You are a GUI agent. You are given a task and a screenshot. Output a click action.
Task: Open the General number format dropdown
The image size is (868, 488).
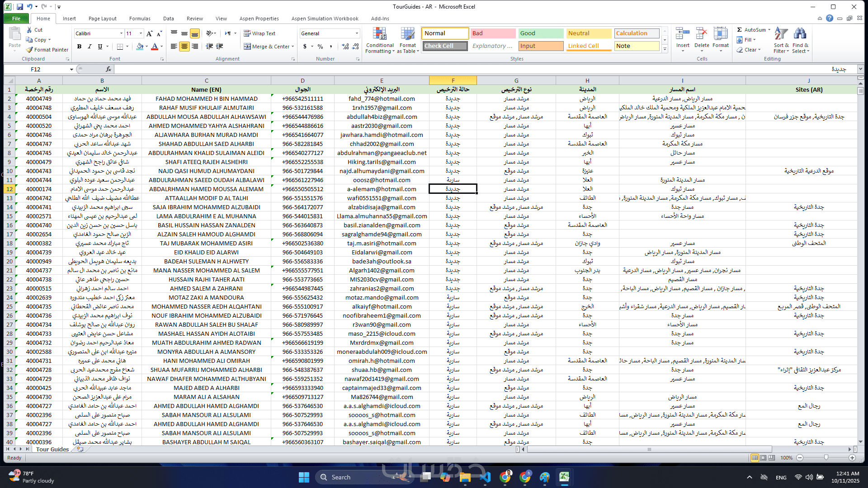pyautogui.click(x=356, y=33)
